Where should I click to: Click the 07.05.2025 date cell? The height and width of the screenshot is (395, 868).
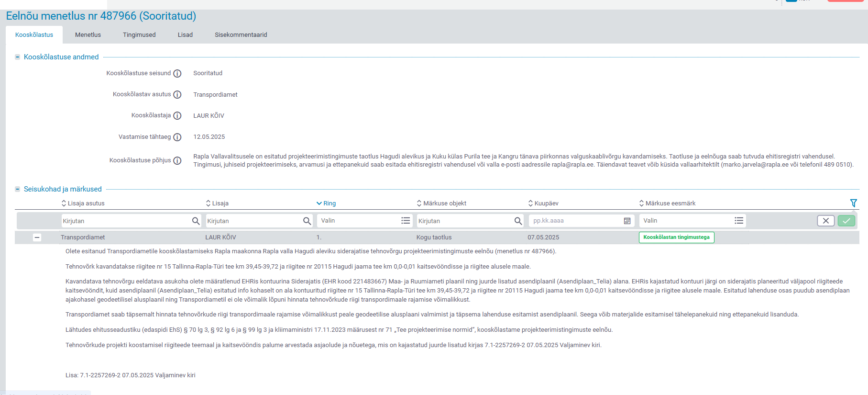click(543, 237)
